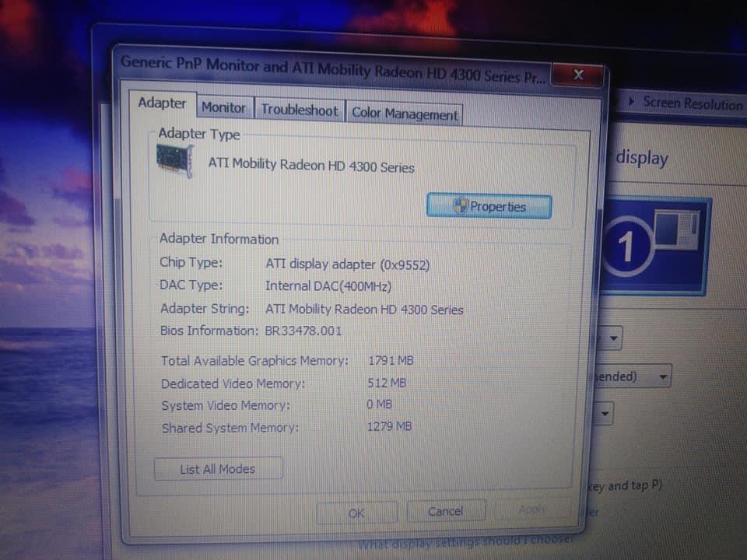Open the orientation dropdown in Screen Resolution window
The width and height of the screenshot is (747, 560).
click(603, 413)
